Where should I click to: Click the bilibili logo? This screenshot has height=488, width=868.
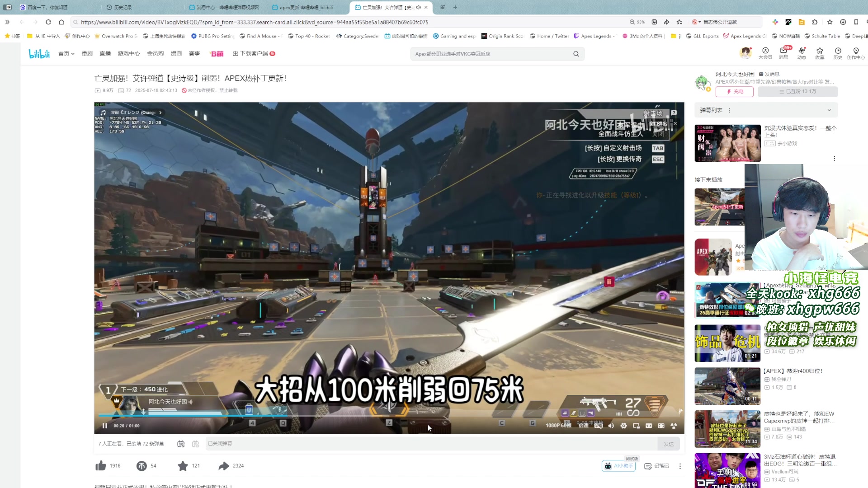[39, 54]
